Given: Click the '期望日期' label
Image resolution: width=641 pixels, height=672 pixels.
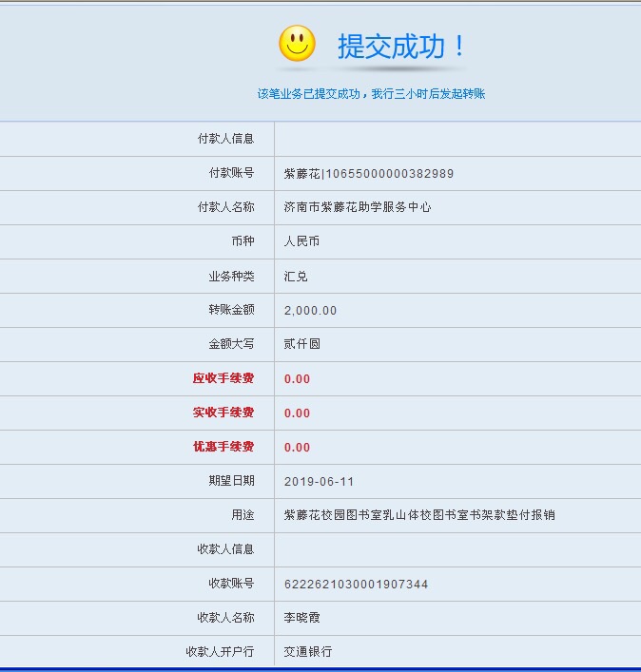Looking at the screenshot, I should click(x=231, y=481).
